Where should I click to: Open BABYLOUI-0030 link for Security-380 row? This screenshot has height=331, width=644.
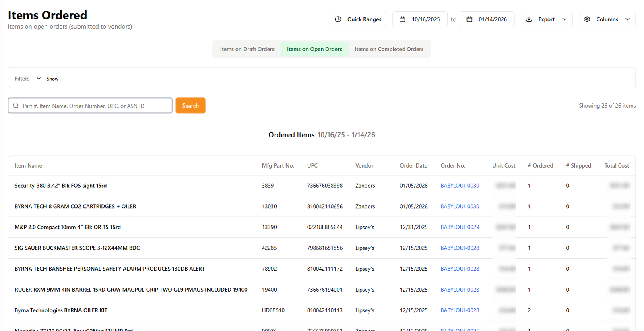click(460, 186)
